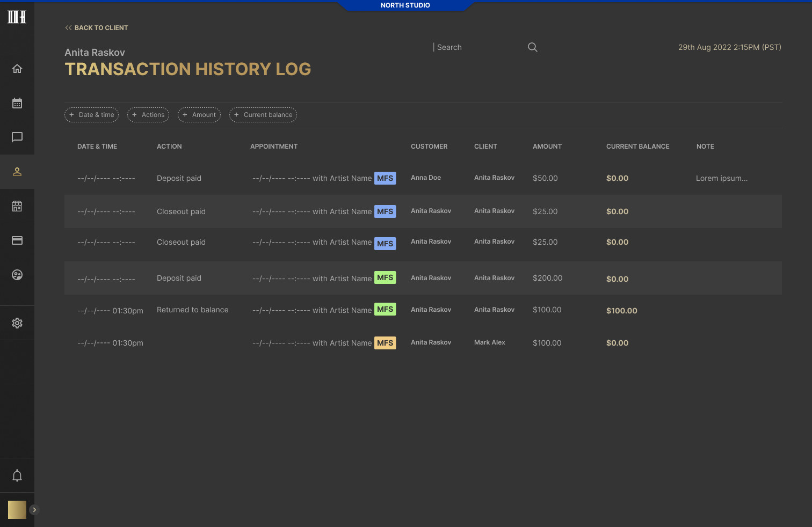The width and height of the screenshot is (812, 527).
Task: Add the Date & time filter
Action: coord(92,115)
